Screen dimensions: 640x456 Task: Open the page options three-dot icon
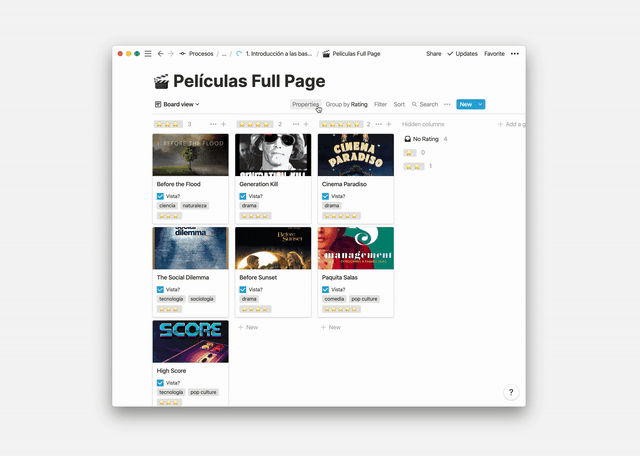pos(515,53)
